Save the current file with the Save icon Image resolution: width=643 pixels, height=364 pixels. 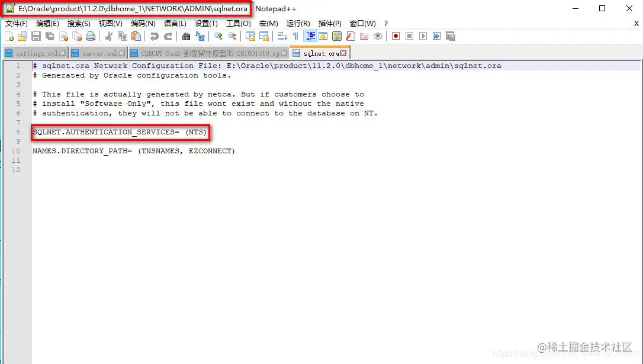coord(36,37)
